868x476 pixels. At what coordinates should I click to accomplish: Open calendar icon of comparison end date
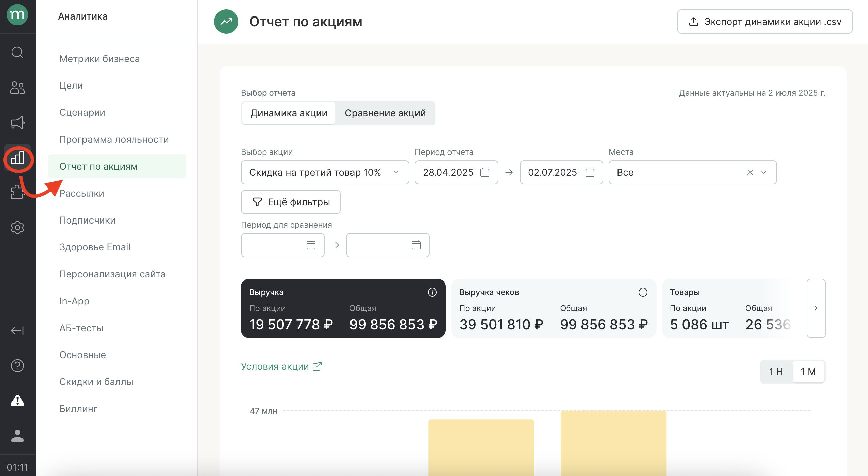pos(416,245)
